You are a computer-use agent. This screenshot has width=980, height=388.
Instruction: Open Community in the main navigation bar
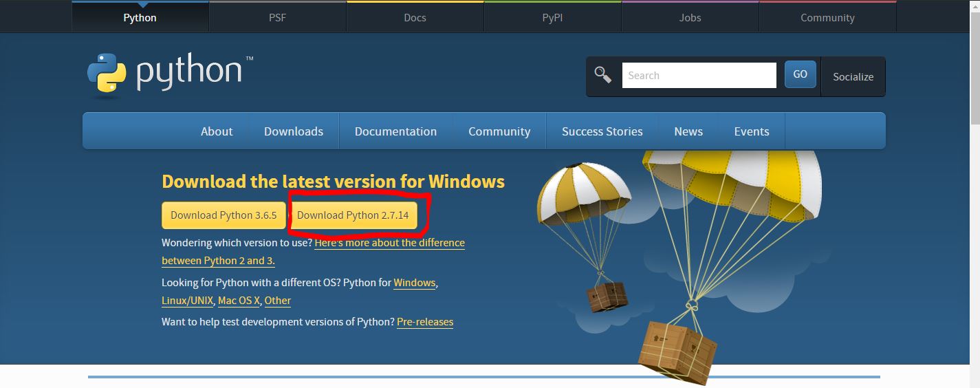pyautogui.click(x=499, y=131)
